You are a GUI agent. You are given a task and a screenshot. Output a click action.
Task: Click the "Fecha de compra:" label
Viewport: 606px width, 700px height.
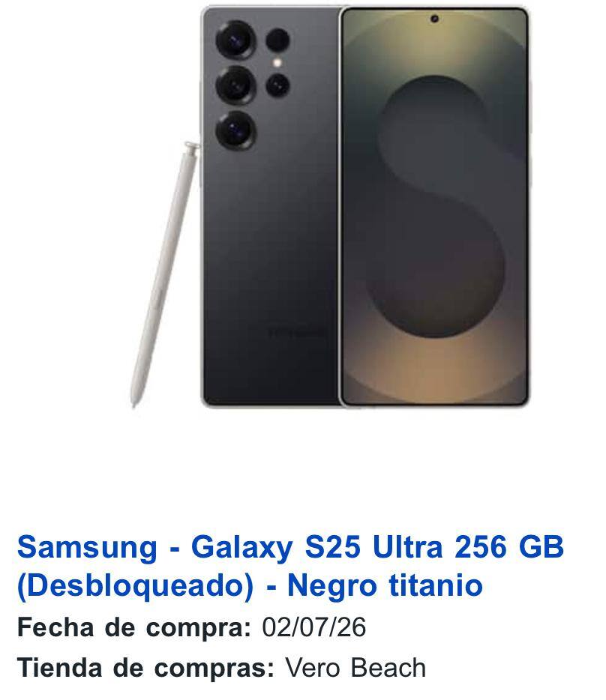(134, 627)
